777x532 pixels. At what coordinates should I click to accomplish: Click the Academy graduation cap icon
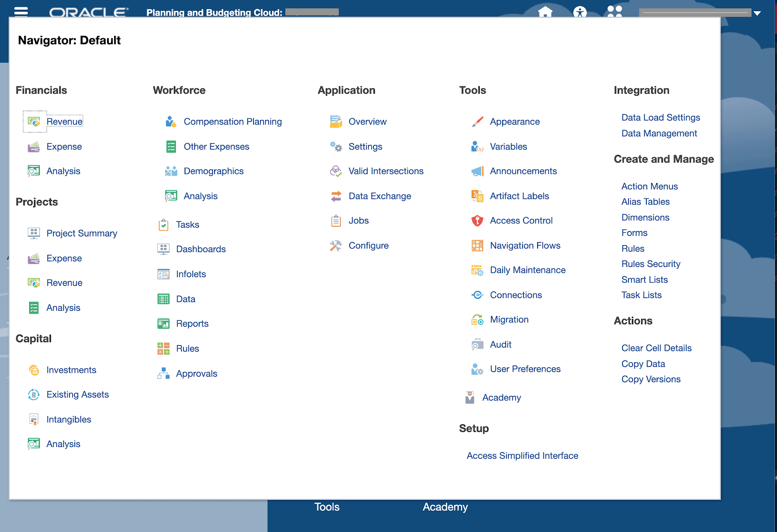coord(469,397)
